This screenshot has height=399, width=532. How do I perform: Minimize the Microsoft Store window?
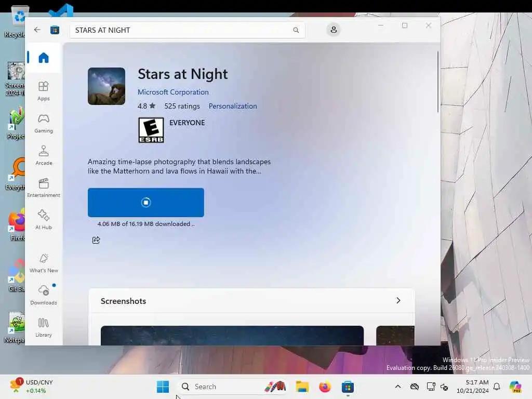381,25
